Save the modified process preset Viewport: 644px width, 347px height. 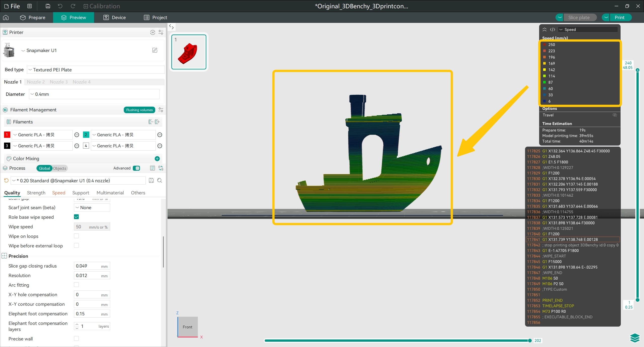[x=151, y=181]
